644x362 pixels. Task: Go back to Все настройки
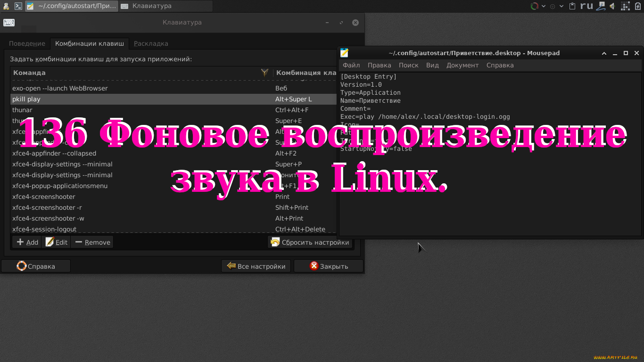(x=256, y=266)
